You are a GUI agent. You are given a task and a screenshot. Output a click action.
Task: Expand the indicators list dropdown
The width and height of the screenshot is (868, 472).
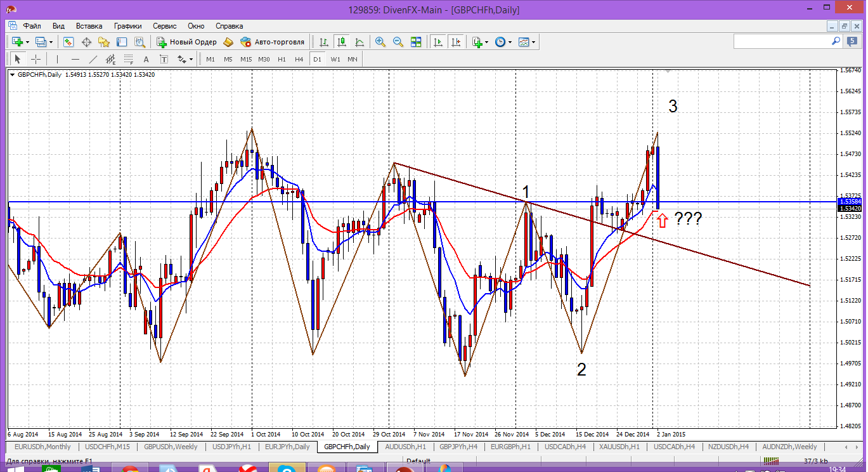(487, 42)
